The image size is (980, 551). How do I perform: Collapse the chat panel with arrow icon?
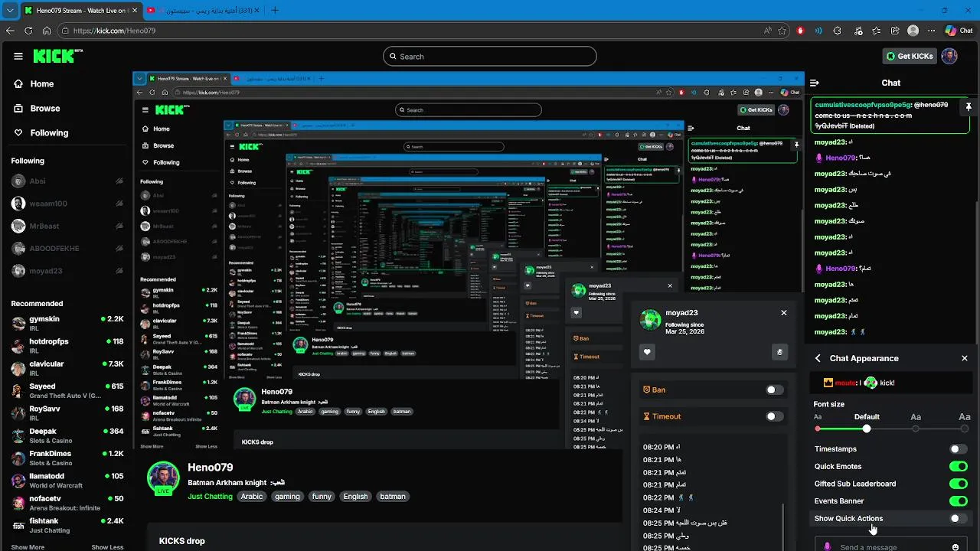(x=815, y=83)
